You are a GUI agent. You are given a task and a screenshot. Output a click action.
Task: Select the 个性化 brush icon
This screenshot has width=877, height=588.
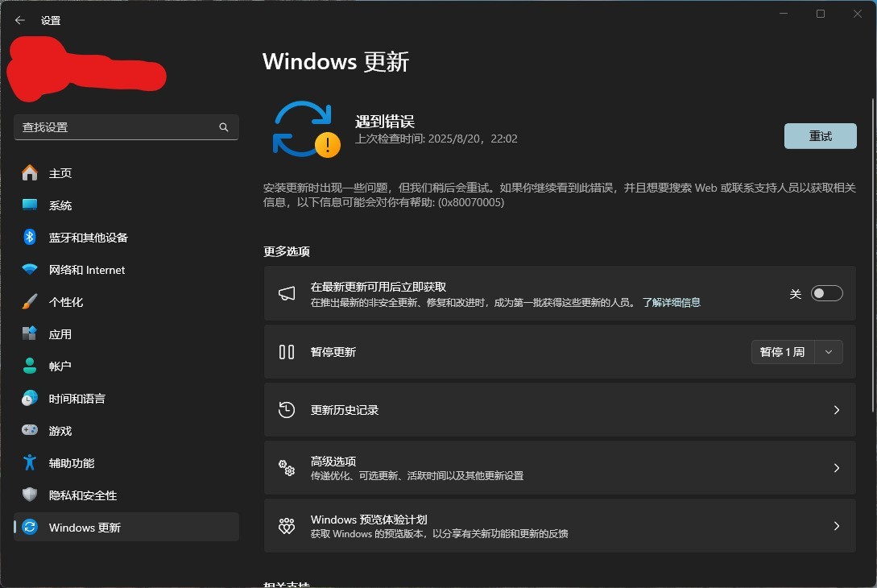(29, 302)
